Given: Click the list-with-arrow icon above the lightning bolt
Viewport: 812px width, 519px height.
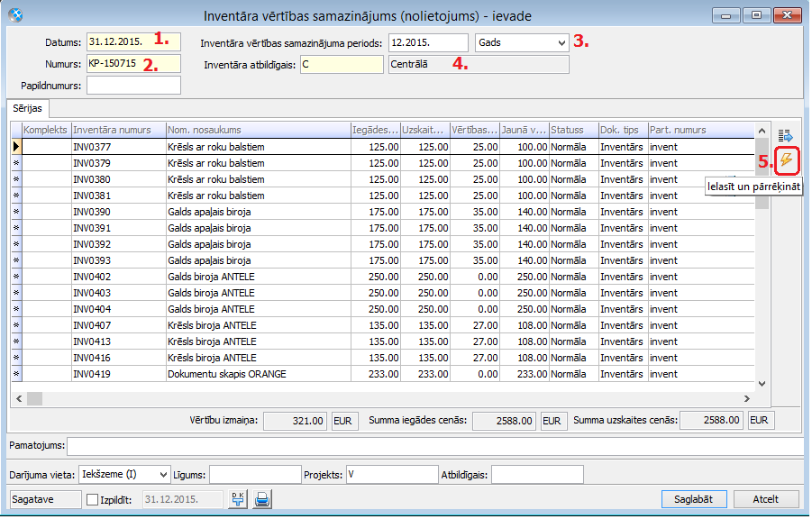Looking at the screenshot, I should 786,136.
